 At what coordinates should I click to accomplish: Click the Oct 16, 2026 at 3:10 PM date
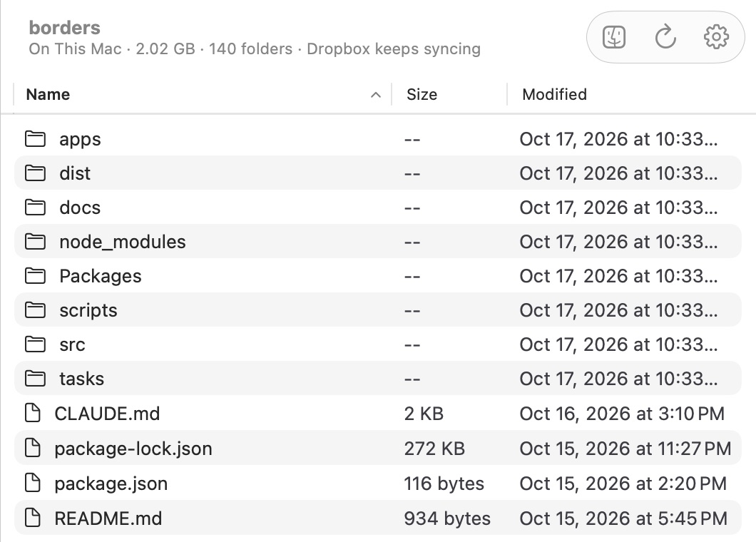pyautogui.click(x=622, y=413)
